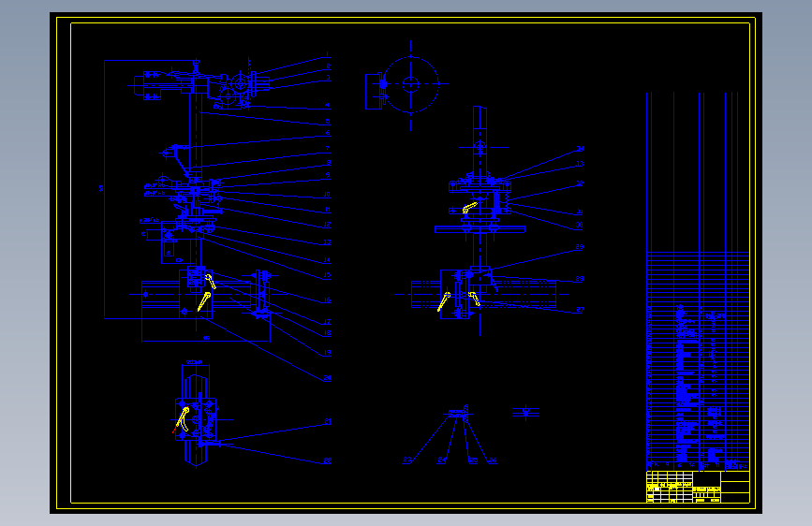
Task: Select part callout number 32
Action: coord(580,183)
